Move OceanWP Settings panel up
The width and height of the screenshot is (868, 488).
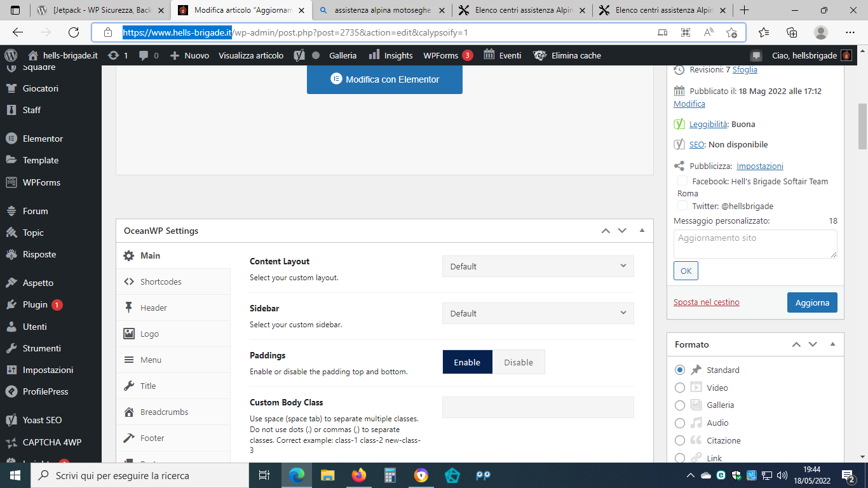[x=606, y=231]
